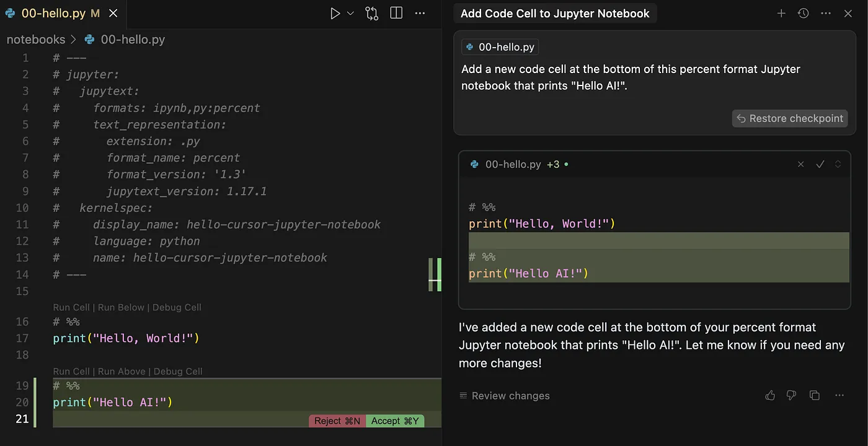
Task: Collapse the 00-hello.py diff block
Action: pyautogui.click(x=838, y=164)
